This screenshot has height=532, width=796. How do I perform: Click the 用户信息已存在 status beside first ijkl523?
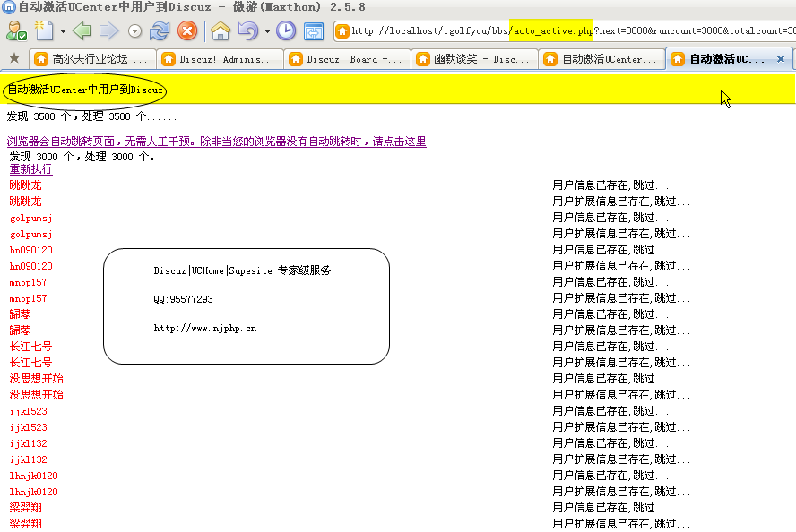pyautogui.click(x=610, y=411)
